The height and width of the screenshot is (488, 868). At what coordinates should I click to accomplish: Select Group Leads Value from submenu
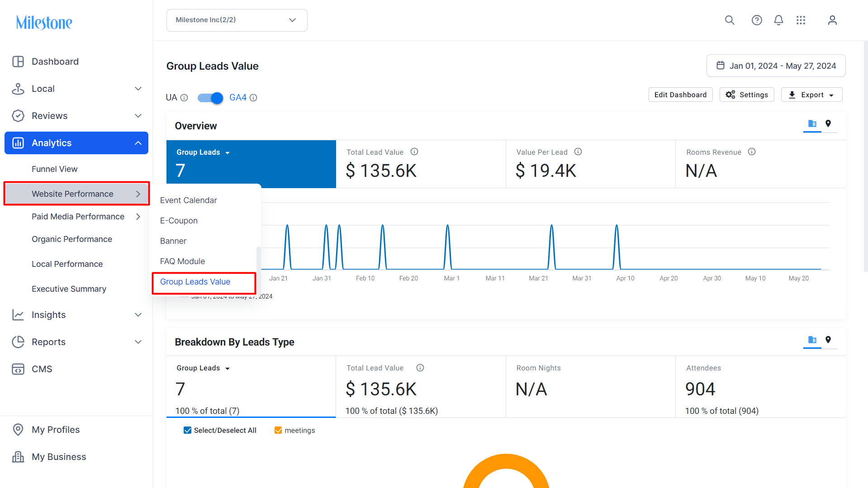coord(195,282)
